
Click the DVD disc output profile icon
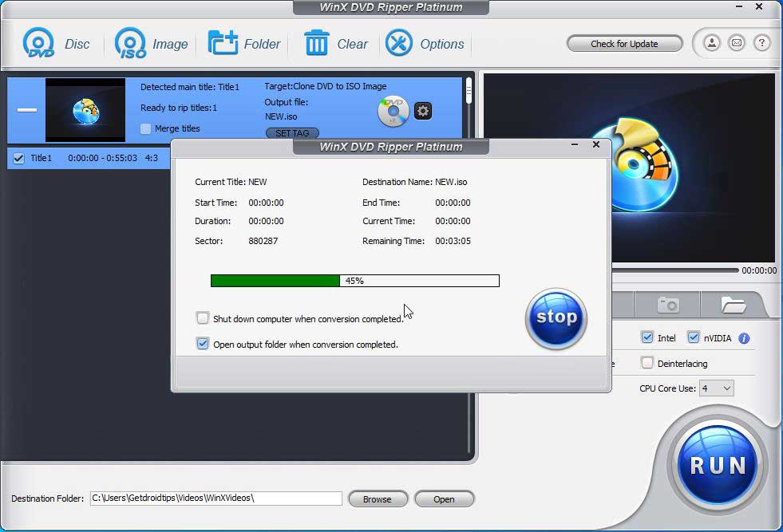393,111
